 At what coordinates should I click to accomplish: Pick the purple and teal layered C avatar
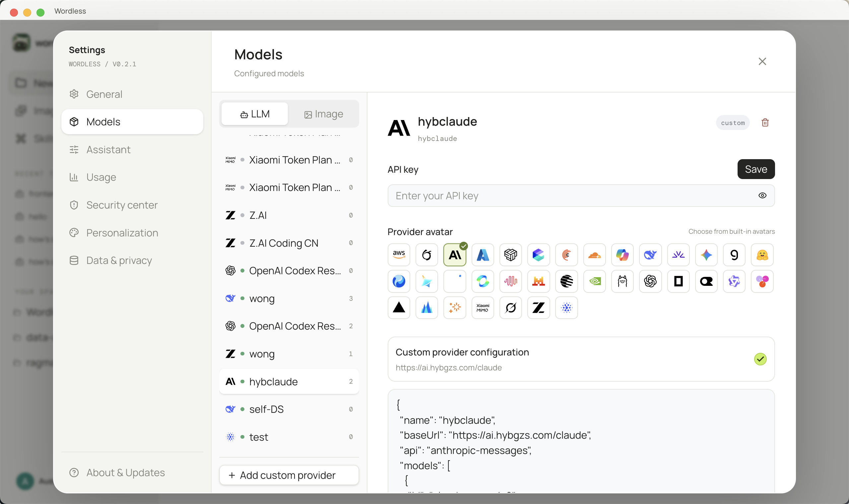(539, 255)
